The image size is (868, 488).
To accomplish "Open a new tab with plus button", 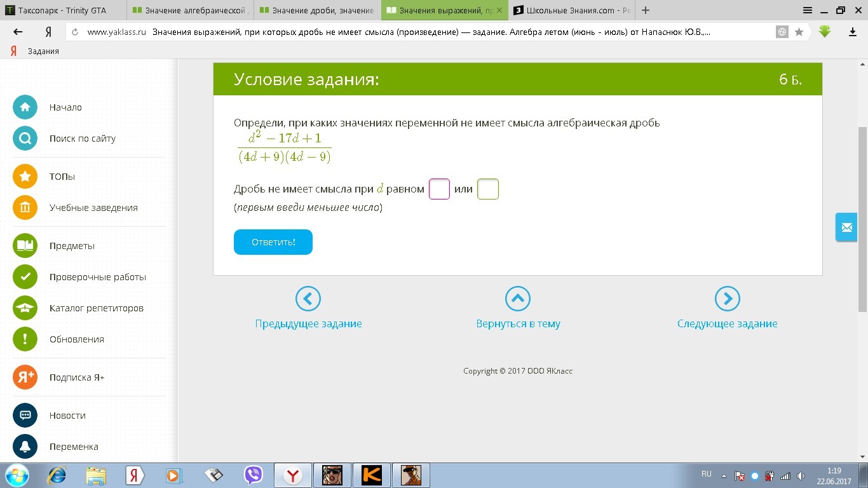I will click(646, 10).
